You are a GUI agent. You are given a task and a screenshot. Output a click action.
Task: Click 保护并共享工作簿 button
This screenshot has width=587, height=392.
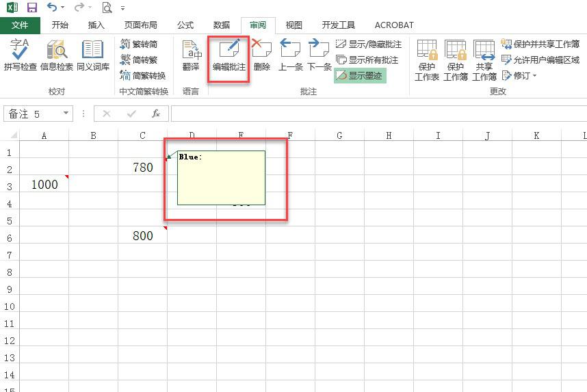540,44
